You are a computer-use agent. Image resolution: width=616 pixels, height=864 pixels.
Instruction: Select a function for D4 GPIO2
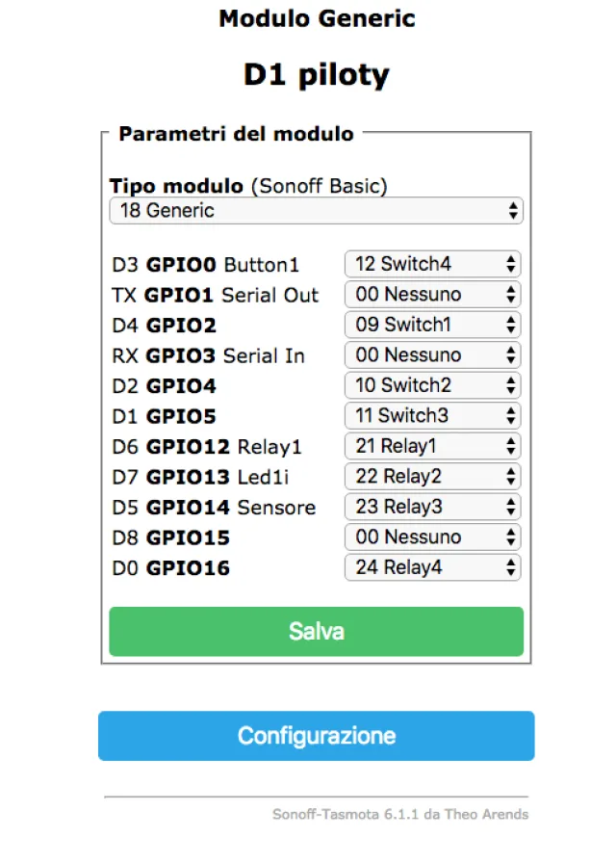click(x=431, y=325)
